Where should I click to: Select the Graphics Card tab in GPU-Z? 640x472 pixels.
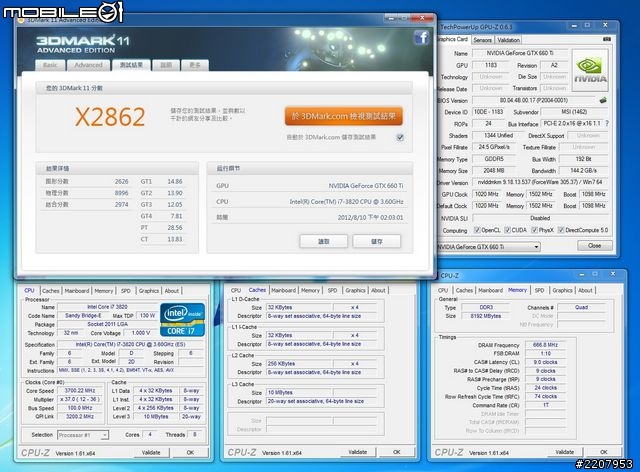[453, 39]
